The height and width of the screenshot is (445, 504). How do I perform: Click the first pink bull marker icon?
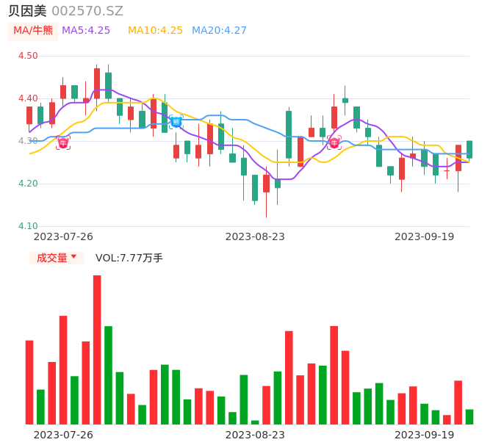coord(63,142)
